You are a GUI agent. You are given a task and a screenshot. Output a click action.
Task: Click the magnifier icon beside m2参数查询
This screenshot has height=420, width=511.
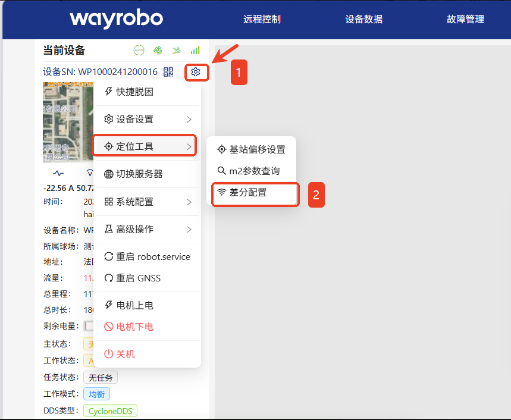pos(222,170)
